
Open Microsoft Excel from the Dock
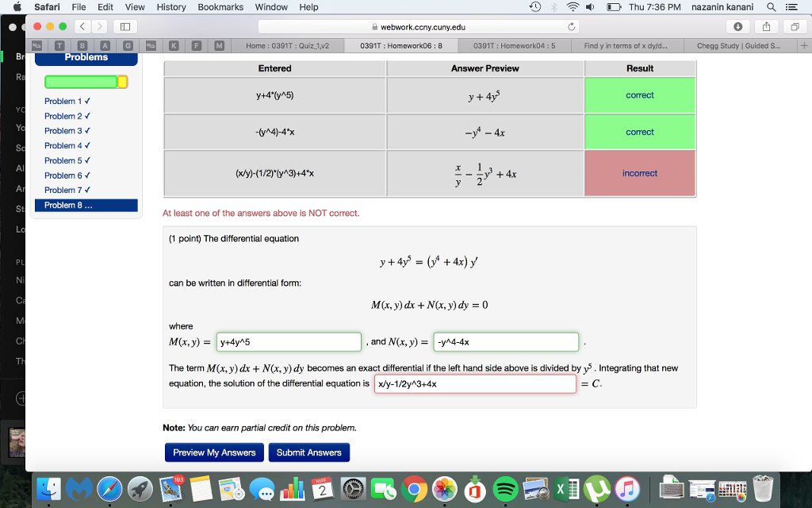565,491
